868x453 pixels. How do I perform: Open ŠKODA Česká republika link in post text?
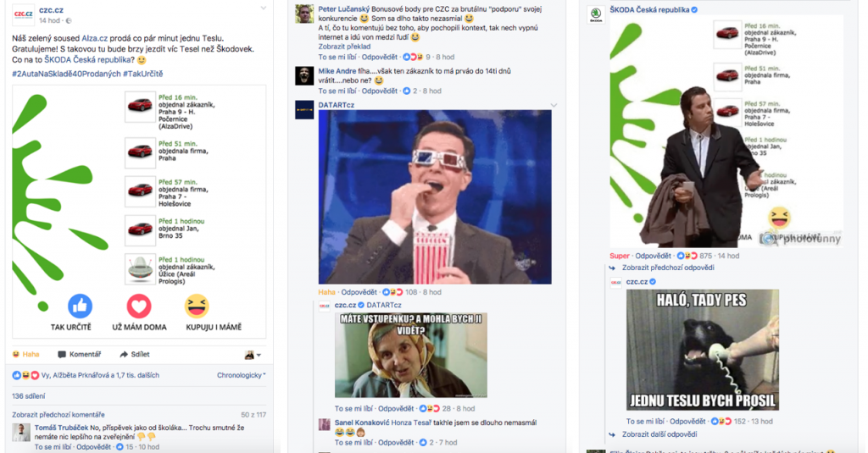89,60
